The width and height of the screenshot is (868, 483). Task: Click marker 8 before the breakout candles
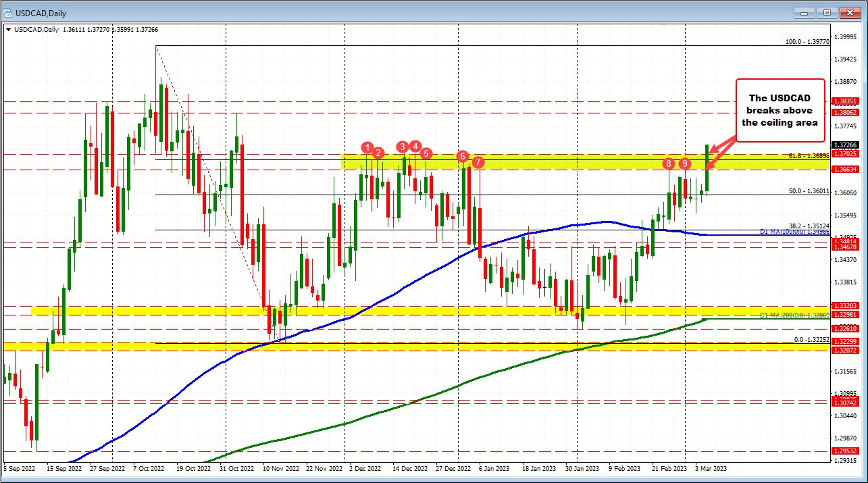pyautogui.click(x=667, y=163)
